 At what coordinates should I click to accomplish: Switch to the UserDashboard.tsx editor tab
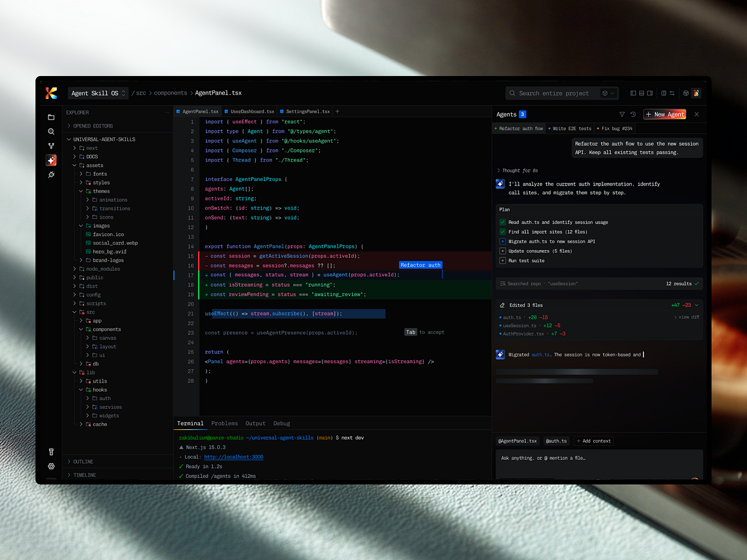(249, 111)
